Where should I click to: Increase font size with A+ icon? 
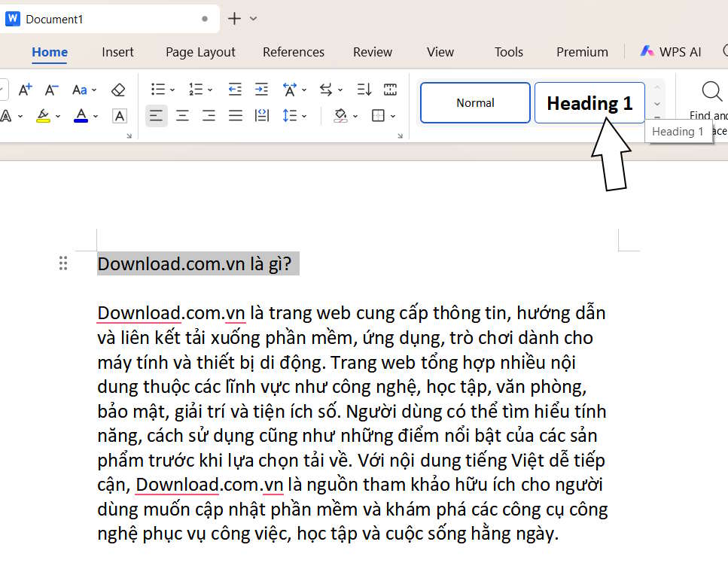pos(25,89)
